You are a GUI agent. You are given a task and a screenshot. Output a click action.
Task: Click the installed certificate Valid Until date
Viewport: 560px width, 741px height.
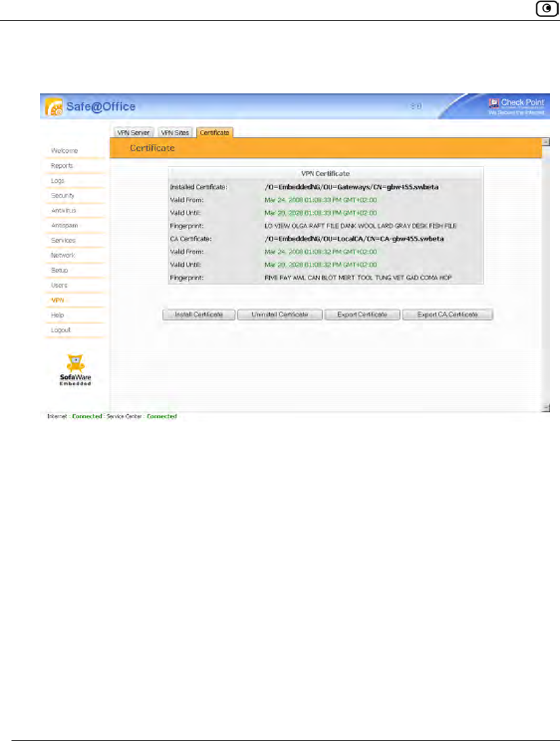321,213
